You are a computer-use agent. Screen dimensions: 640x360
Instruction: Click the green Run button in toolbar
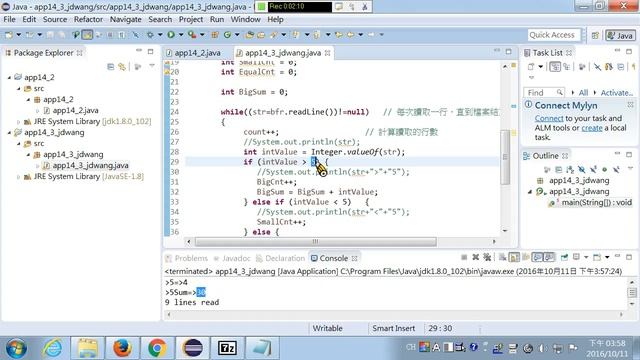tap(171, 35)
